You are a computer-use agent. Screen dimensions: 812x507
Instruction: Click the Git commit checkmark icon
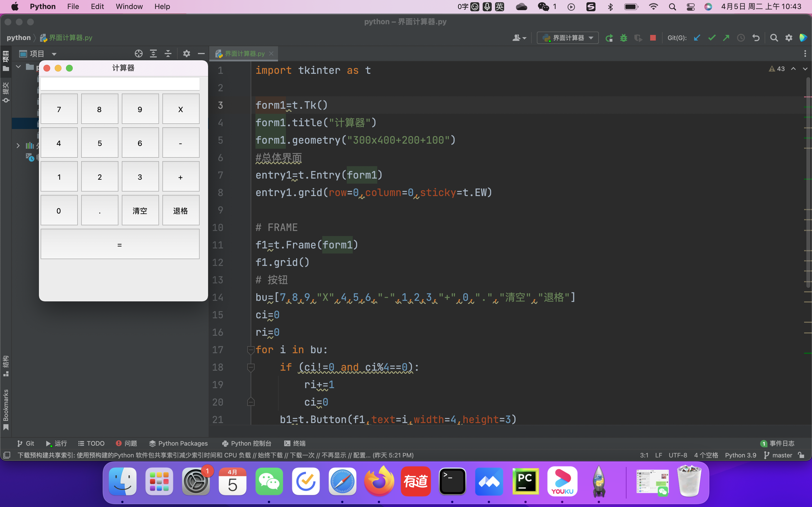(712, 38)
